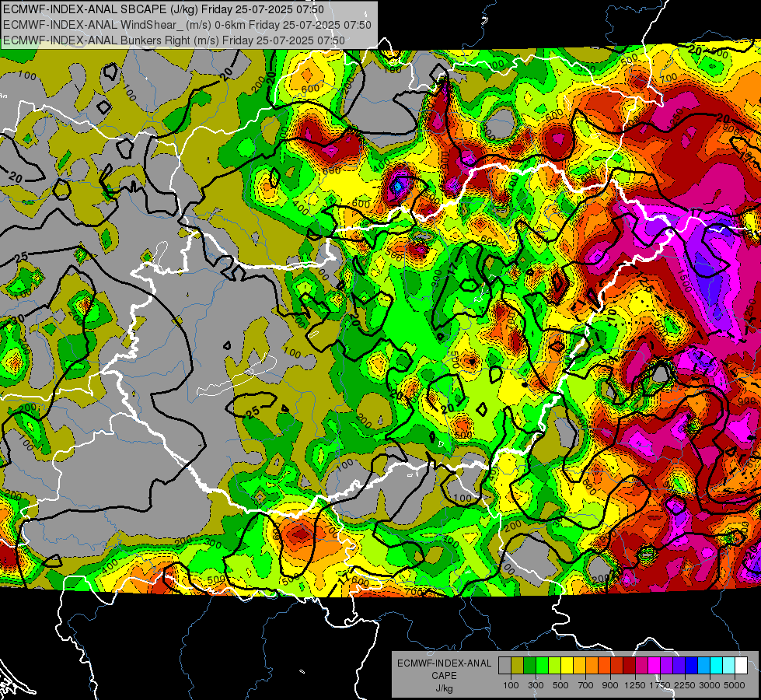Click the pure blue legend swatch
The image size is (761, 700).
[x=692, y=666]
